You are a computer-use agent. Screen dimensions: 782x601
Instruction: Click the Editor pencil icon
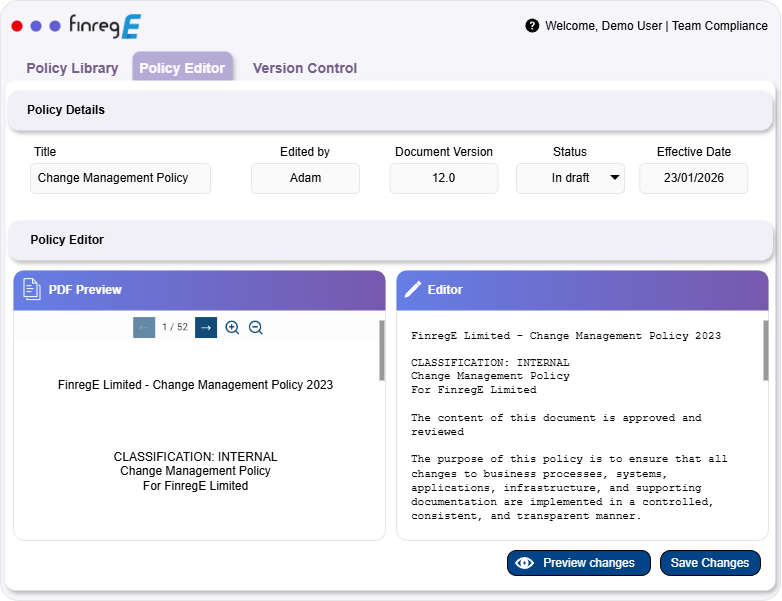[x=413, y=290]
